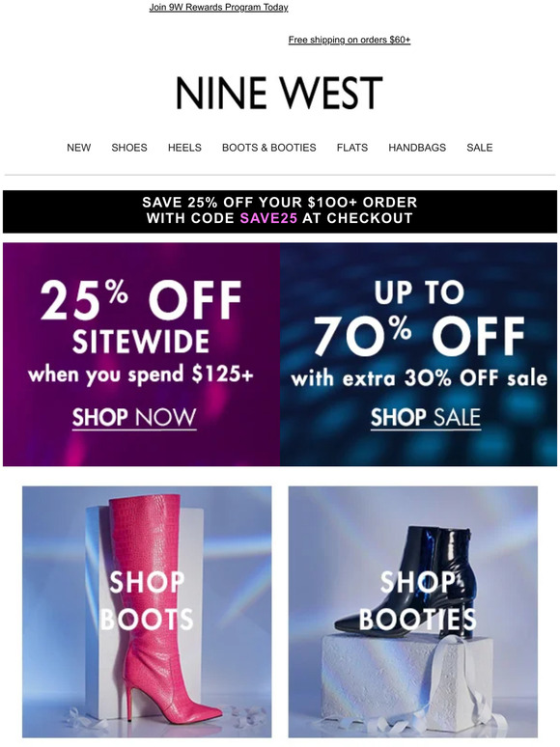Go to the HEELS category
The image size is (560, 747).
tap(184, 148)
